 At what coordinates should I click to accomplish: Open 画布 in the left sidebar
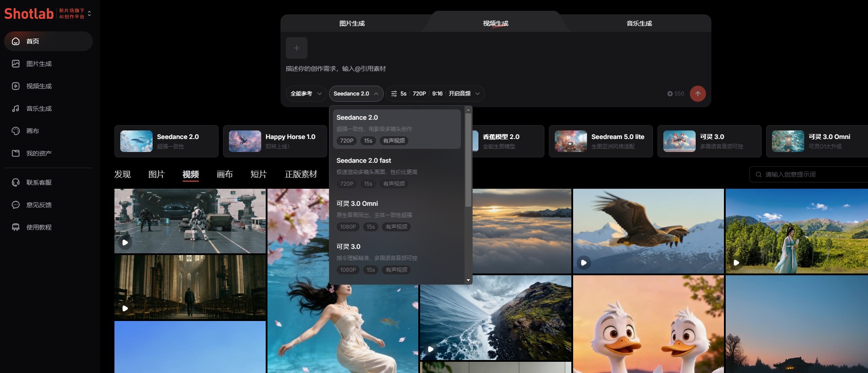[32, 131]
